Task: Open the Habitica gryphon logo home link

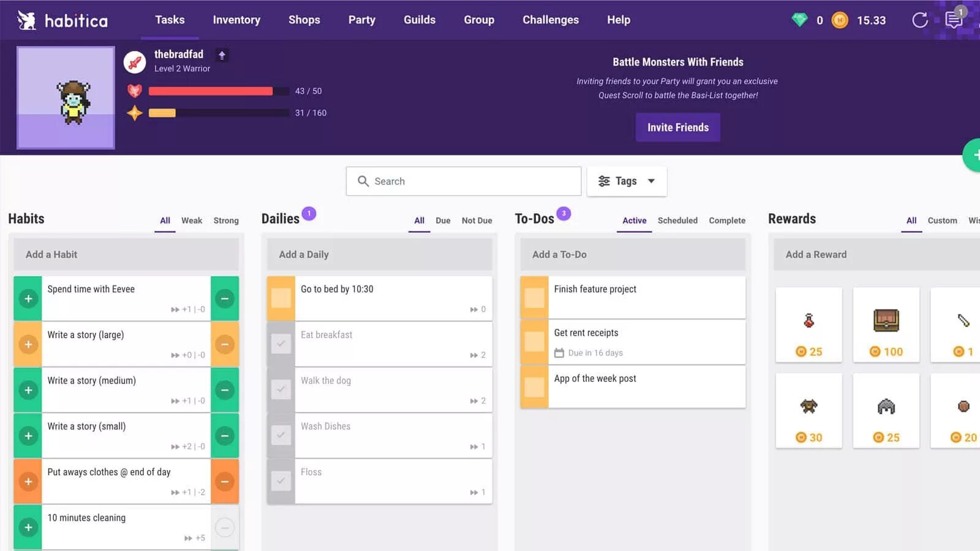Action: coord(62,20)
